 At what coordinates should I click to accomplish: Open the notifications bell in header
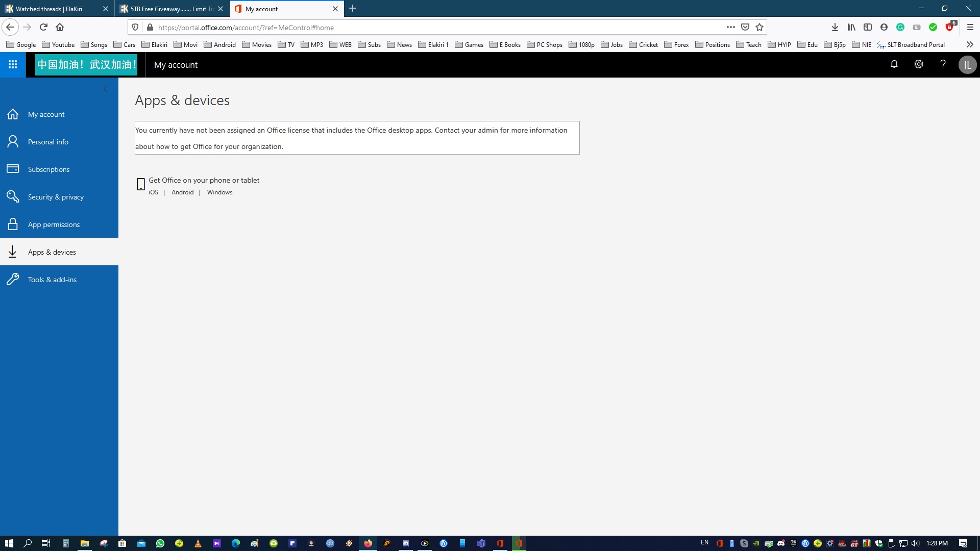pyautogui.click(x=894, y=64)
